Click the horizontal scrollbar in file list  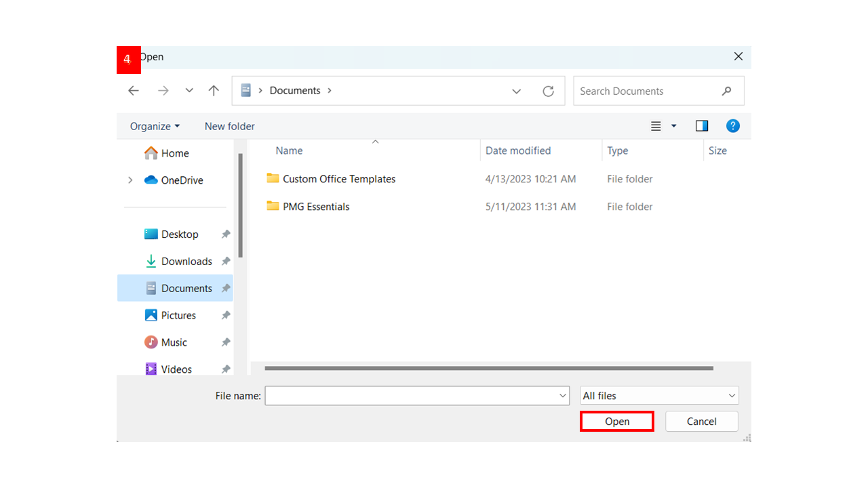click(x=488, y=368)
